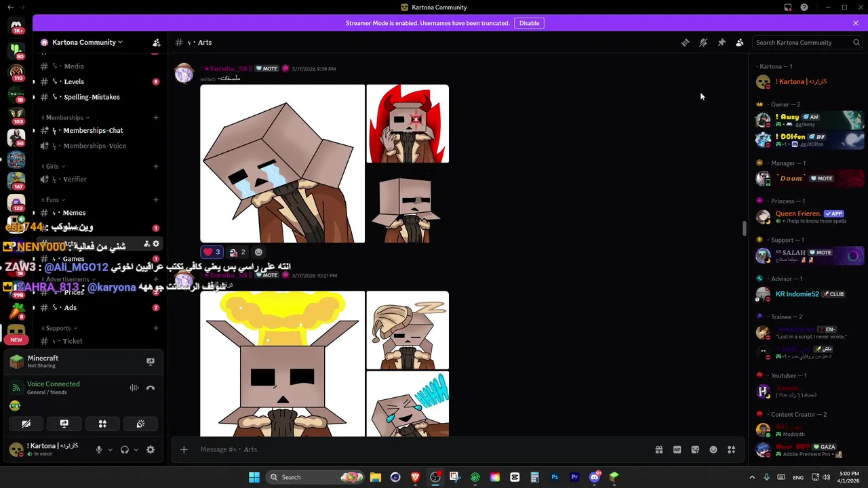Collapse the Funs category
This screenshot has width=868, height=488.
(54, 200)
